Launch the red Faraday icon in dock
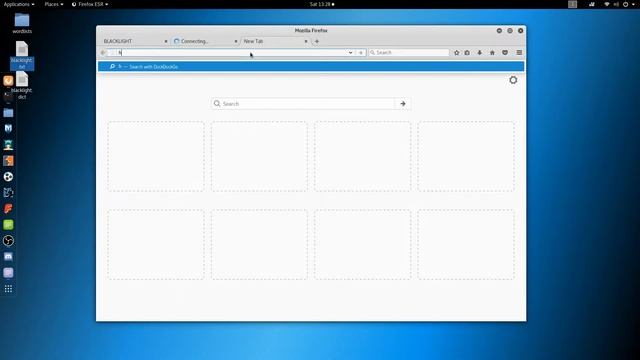The height and width of the screenshot is (360, 640). [x=8, y=209]
